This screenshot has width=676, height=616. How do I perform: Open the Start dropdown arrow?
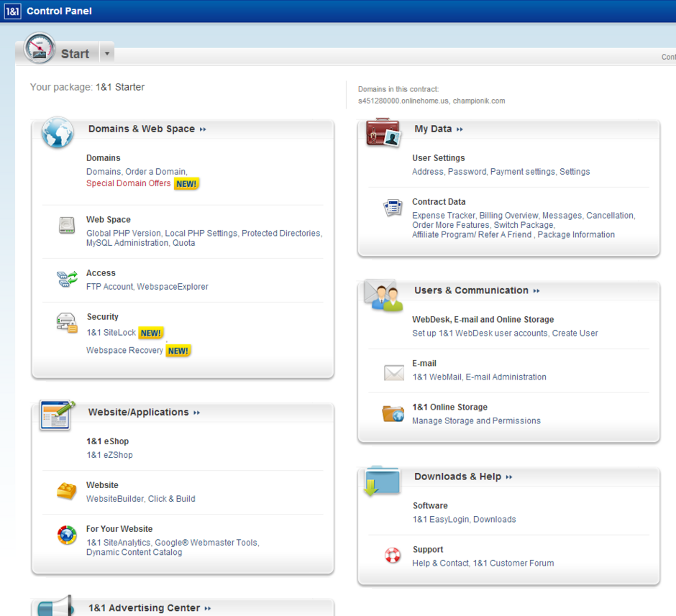coord(107,54)
